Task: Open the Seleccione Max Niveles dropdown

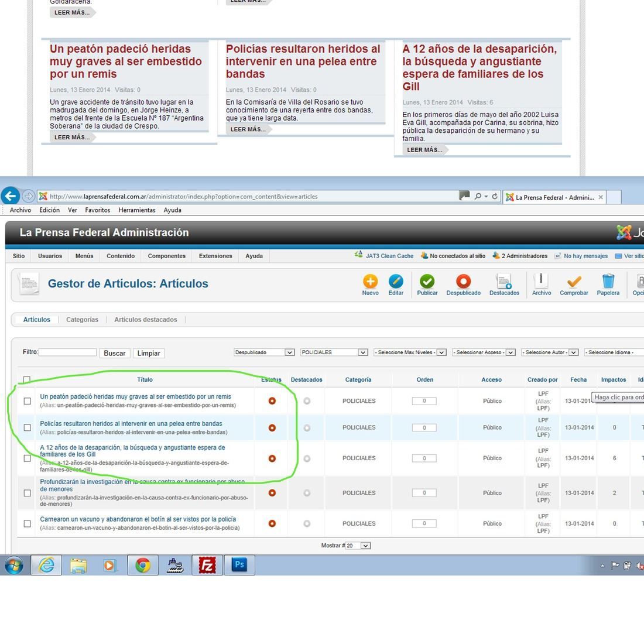Action: [410, 352]
